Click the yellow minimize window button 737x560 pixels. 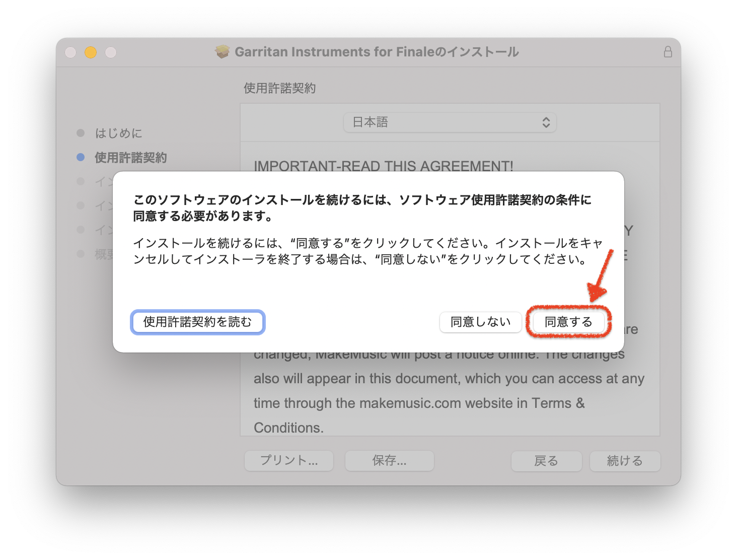(x=91, y=52)
